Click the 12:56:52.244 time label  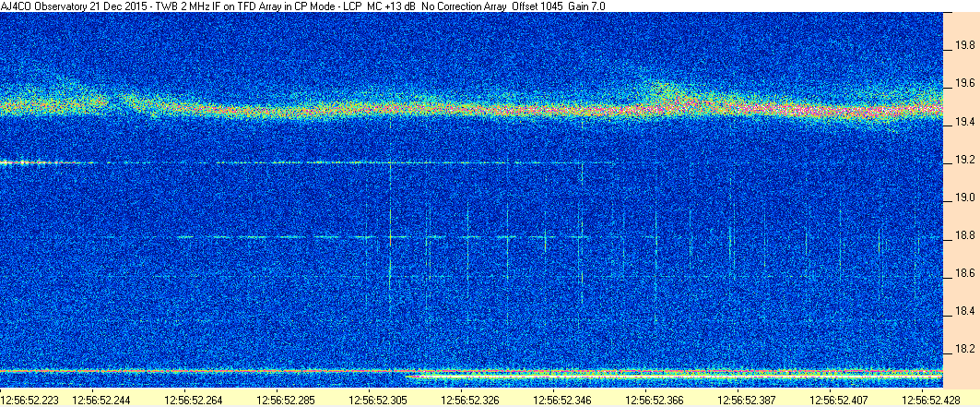100,399
